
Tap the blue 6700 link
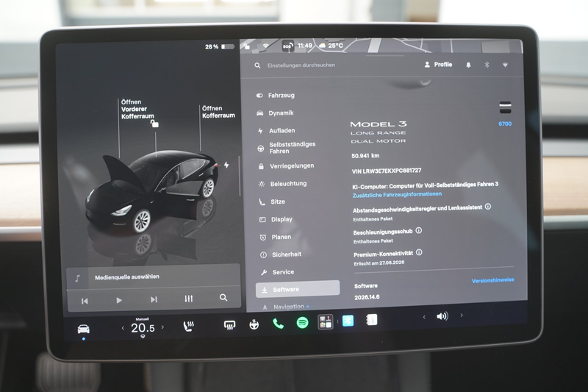(505, 124)
